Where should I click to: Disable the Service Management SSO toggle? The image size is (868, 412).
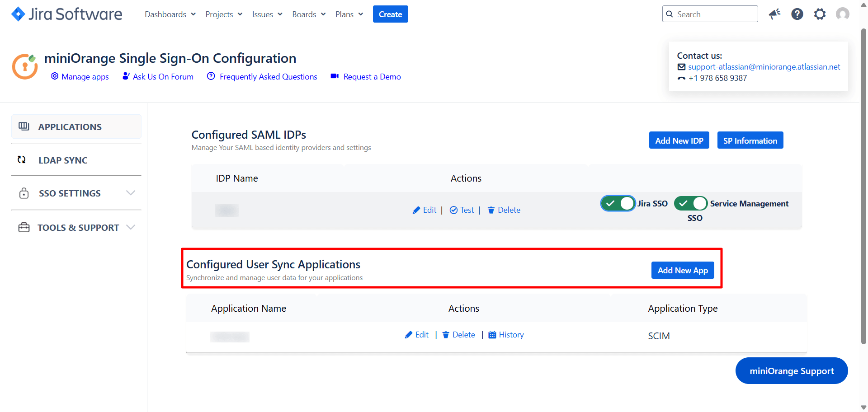tap(690, 203)
